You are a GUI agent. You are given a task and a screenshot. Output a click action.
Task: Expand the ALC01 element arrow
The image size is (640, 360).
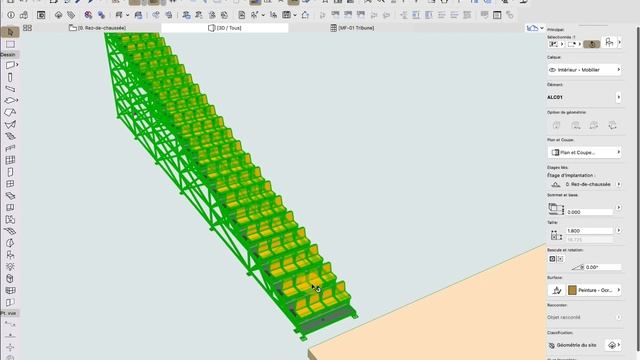(619, 97)
